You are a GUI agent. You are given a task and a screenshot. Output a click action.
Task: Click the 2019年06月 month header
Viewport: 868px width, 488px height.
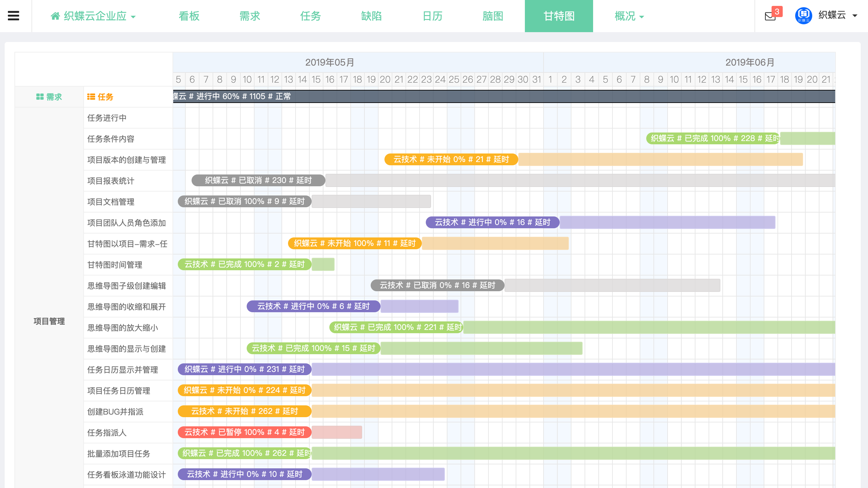[749, 62]
